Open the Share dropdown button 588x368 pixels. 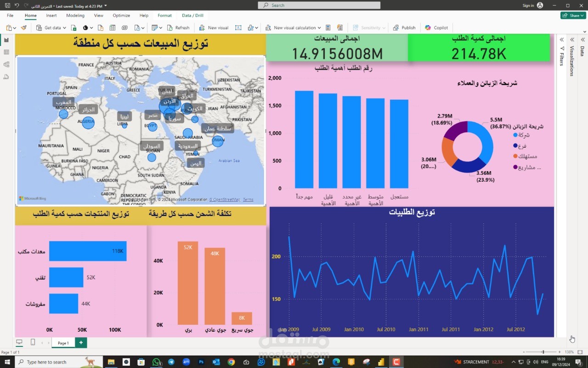[x=573, y=16]
